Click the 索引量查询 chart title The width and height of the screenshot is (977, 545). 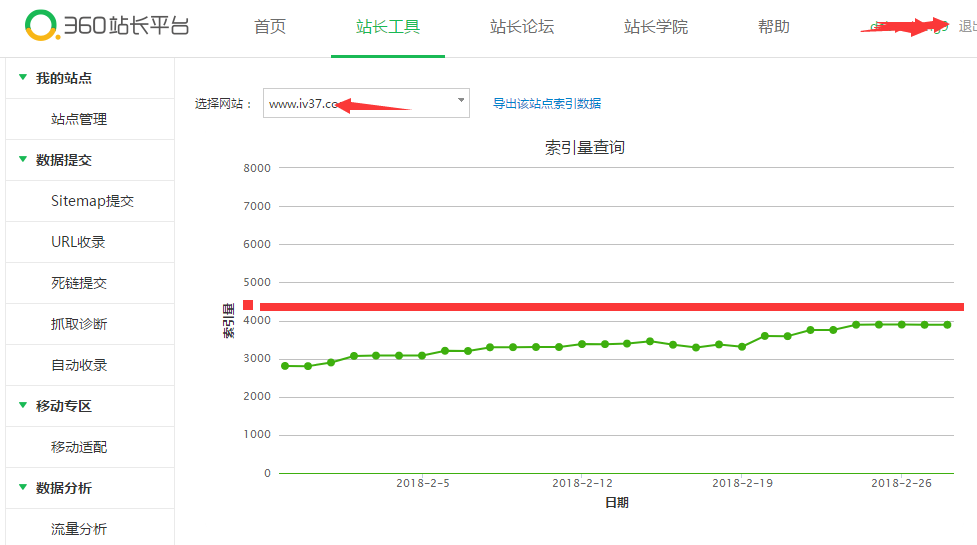pyautogui.click(x=585, y=148)
